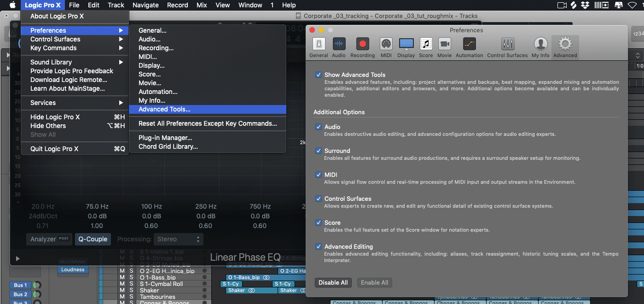Choose About Logic Pro X

coord(75,16)
